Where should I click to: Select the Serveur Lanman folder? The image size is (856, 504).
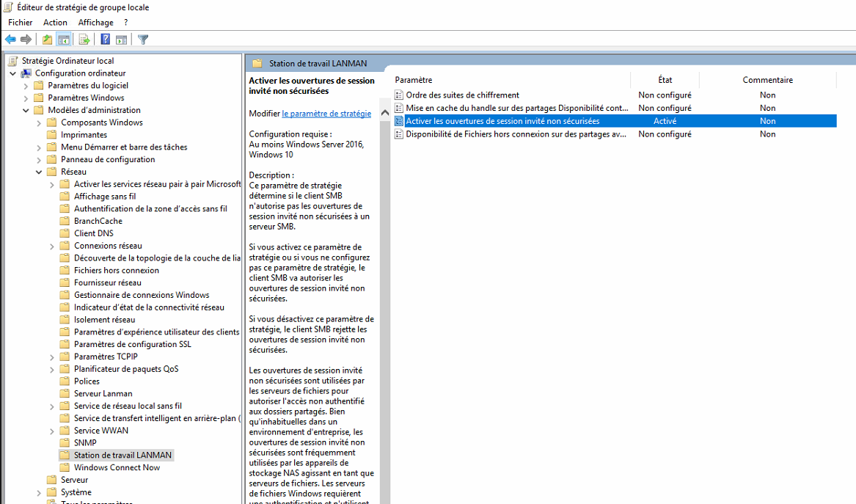pos(103,394)
